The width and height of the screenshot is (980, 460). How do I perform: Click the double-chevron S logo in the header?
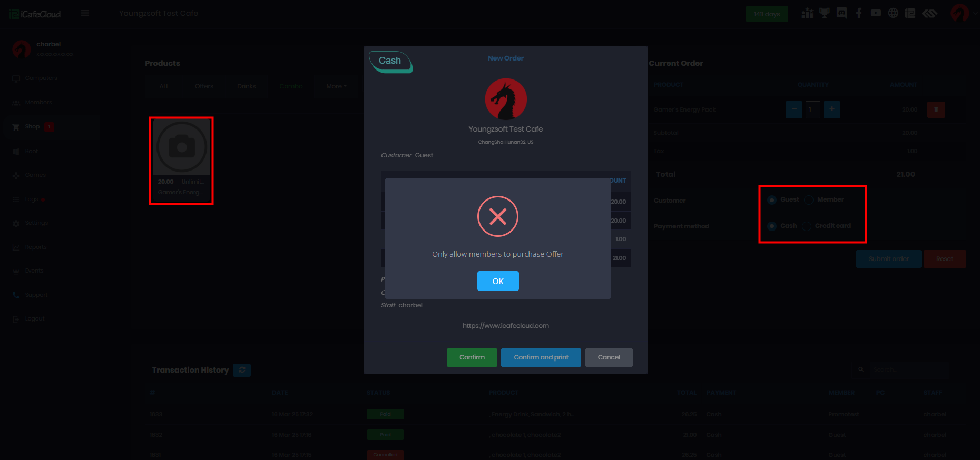(x=929, y=13)
